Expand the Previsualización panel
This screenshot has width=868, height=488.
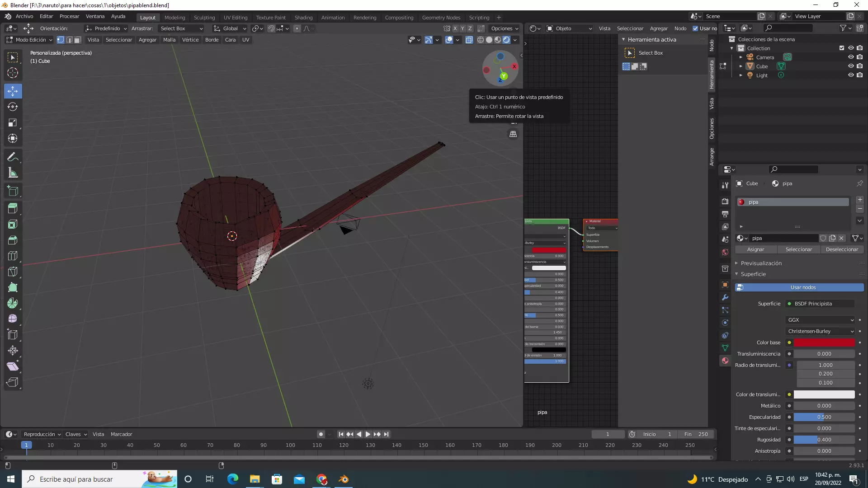click(761, 263)
